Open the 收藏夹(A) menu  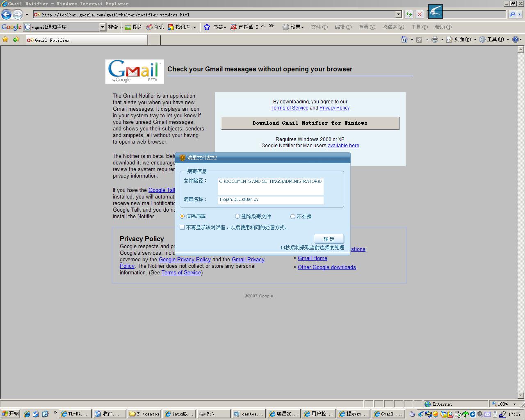tap(393, 27)
